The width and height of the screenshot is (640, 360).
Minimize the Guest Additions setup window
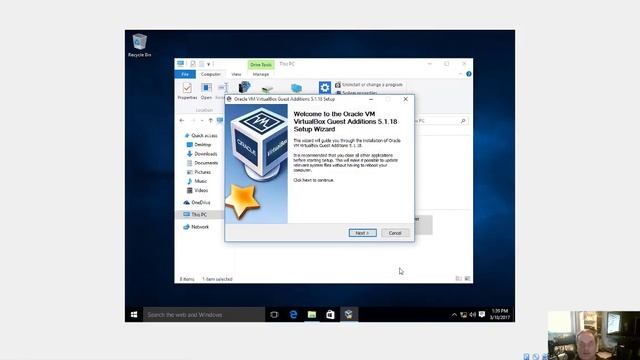tap(371, 99)
